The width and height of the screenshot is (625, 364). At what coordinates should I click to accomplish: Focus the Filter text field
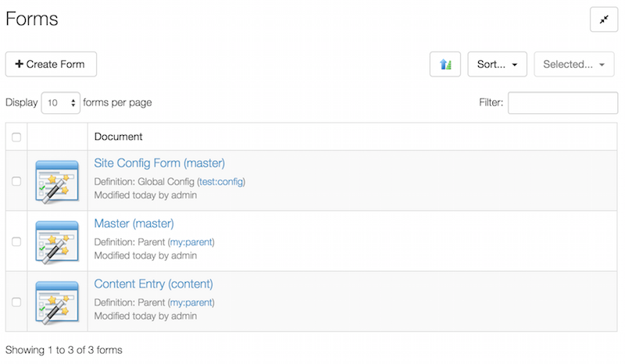(562, 103)
